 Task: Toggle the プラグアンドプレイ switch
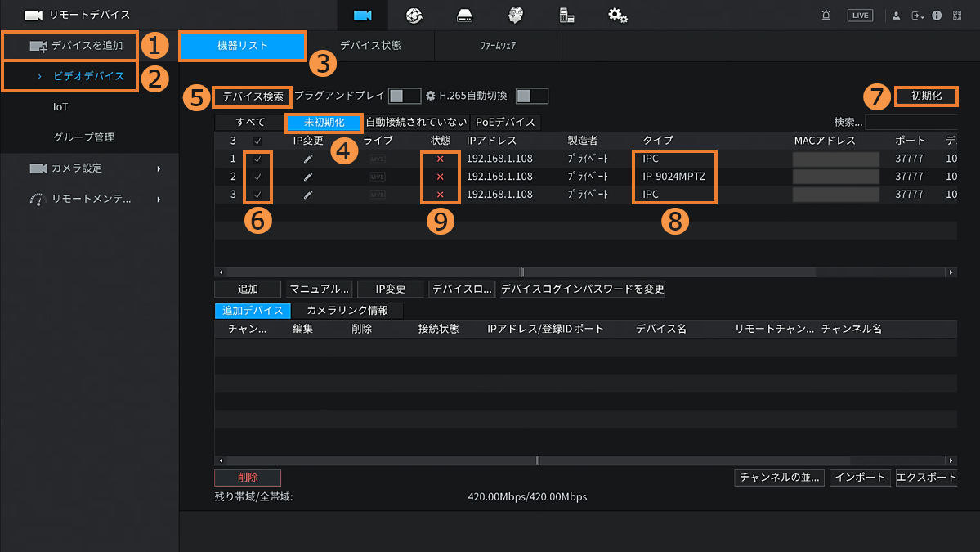[x=405, y=96]
